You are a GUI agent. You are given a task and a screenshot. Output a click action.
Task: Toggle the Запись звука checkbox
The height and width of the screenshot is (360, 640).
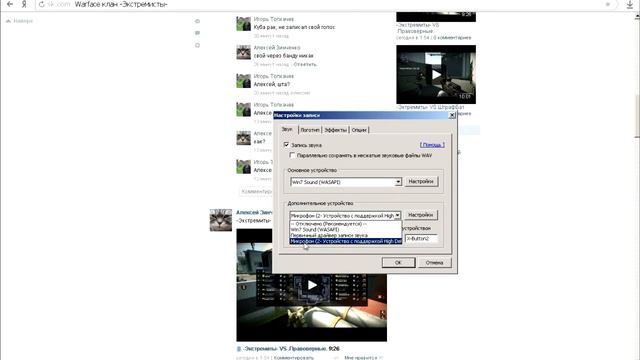(x=287, y=145)
